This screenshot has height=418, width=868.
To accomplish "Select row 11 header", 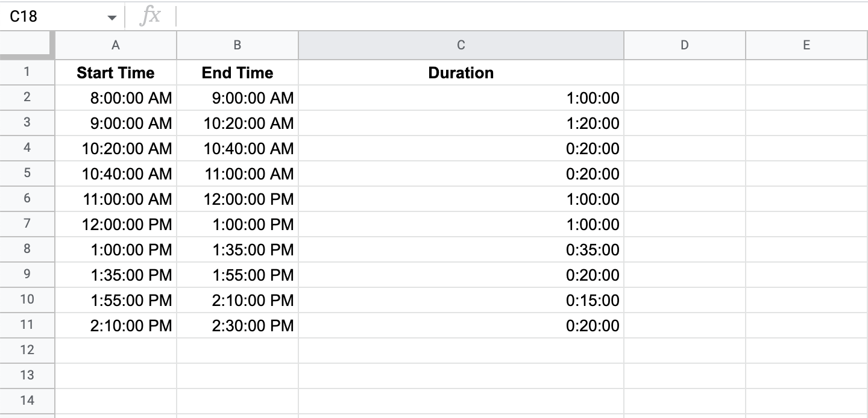I will click(x=27, y=325).
